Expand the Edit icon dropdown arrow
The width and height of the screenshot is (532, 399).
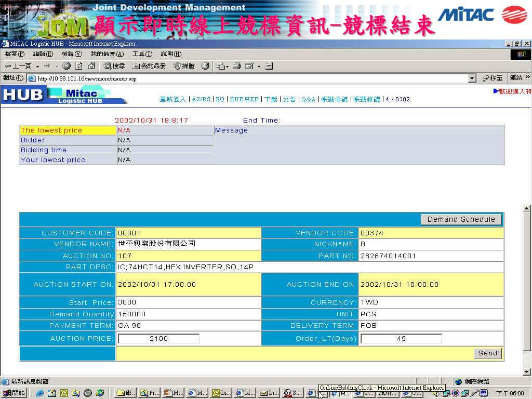pos(259,66)
